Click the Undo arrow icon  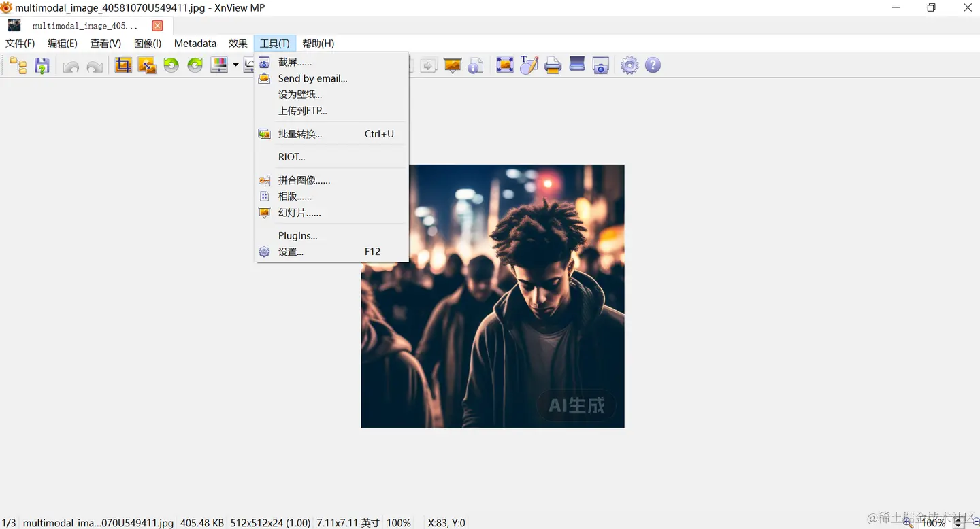point(71,66)
